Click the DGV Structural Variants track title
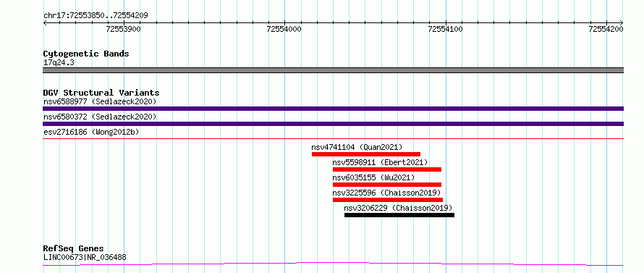Viewport: 644px width, 273px height. click(101, 93)
